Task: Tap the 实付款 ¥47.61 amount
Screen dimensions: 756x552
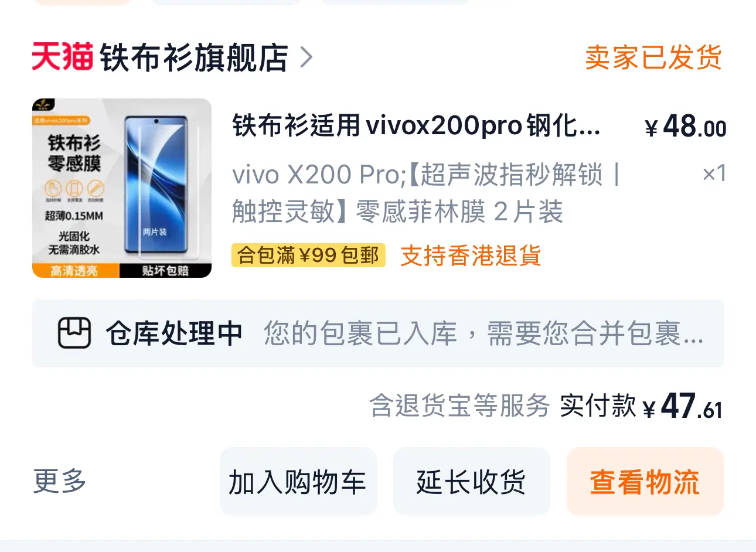Action: (x=641, y=406)
